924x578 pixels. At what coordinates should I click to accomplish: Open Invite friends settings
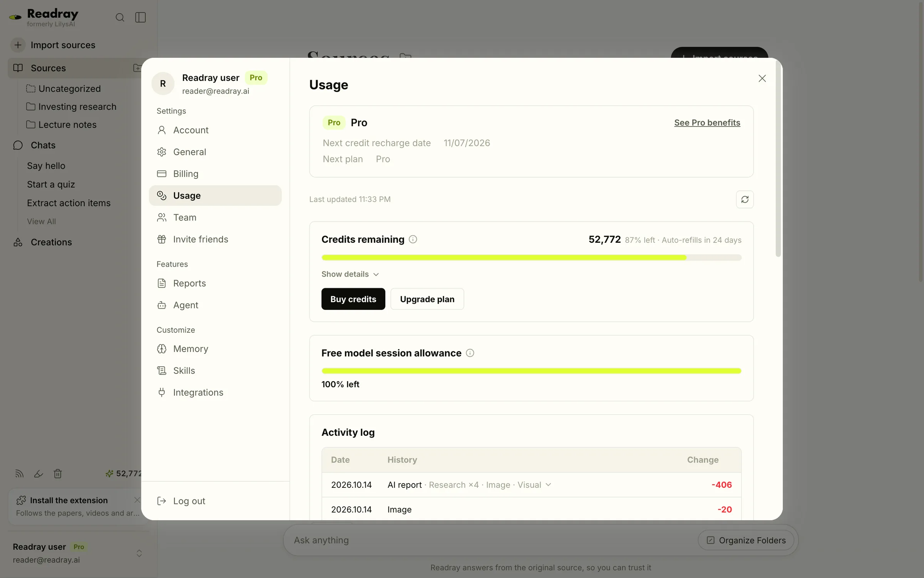pos(215,239)
